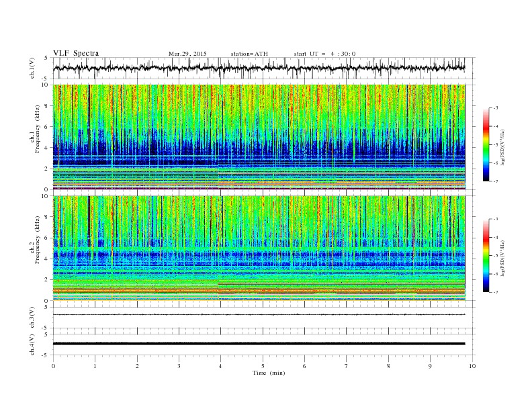Click the "-3" tick on upper color bar
The width and height of the screenshot is (532, 411).
coord(496,108)
